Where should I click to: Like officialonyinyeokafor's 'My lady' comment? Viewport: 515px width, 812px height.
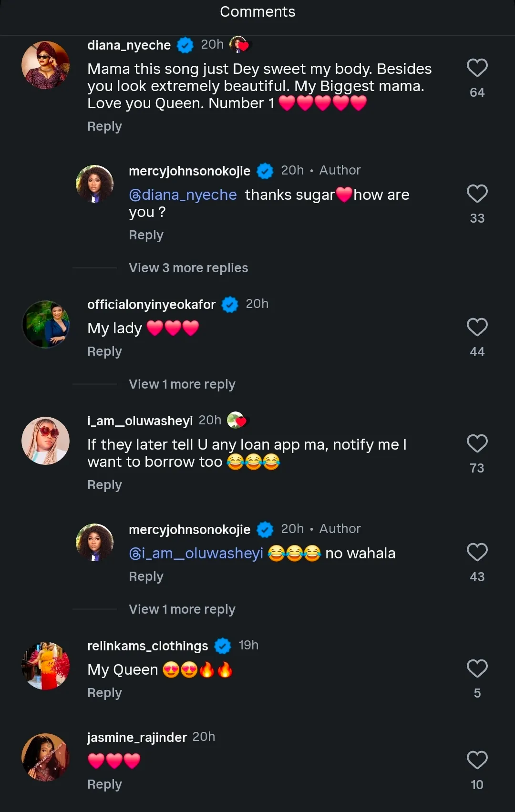pyautogui.click(x=477, y=327)
